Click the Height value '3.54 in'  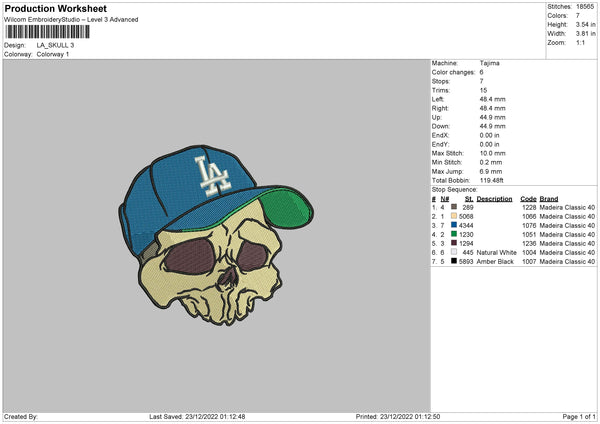click(x=586, y=24)
